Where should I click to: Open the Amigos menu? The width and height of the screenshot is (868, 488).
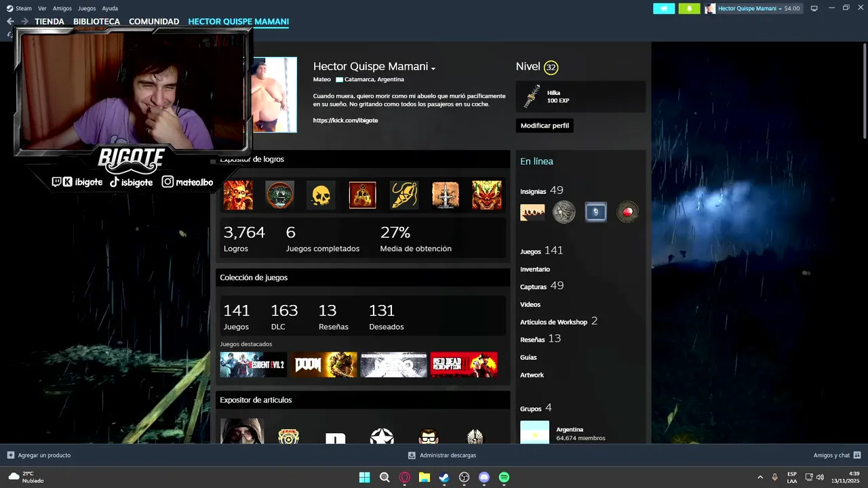(62, 8)
